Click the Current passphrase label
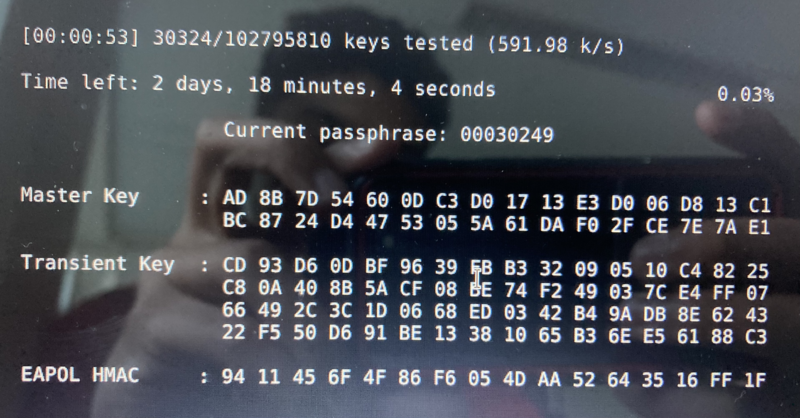This screenshot has width=800, height=418. 336,132
